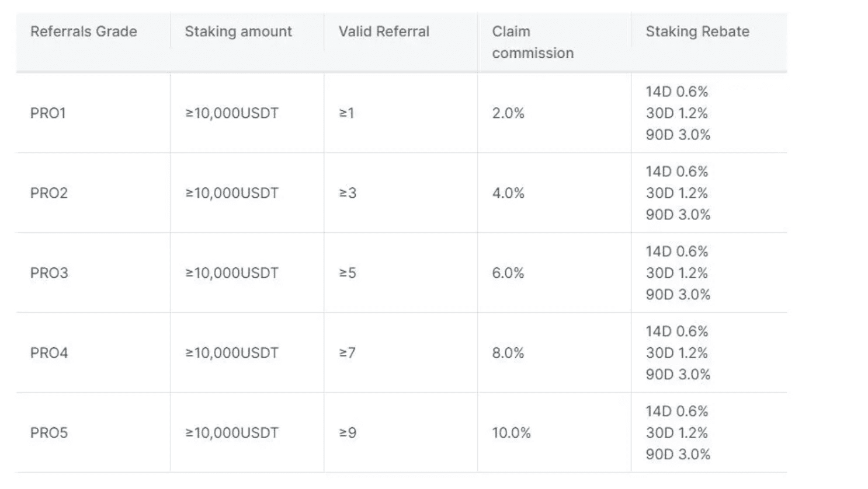
Task: Click the PRO5 grade cell
Action: 49,433
